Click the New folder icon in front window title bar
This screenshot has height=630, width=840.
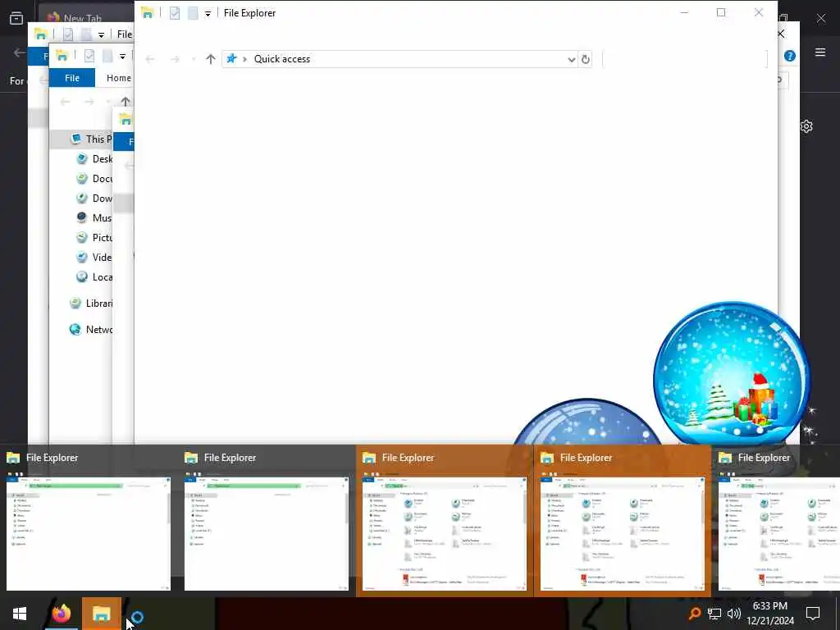point(193,13)
